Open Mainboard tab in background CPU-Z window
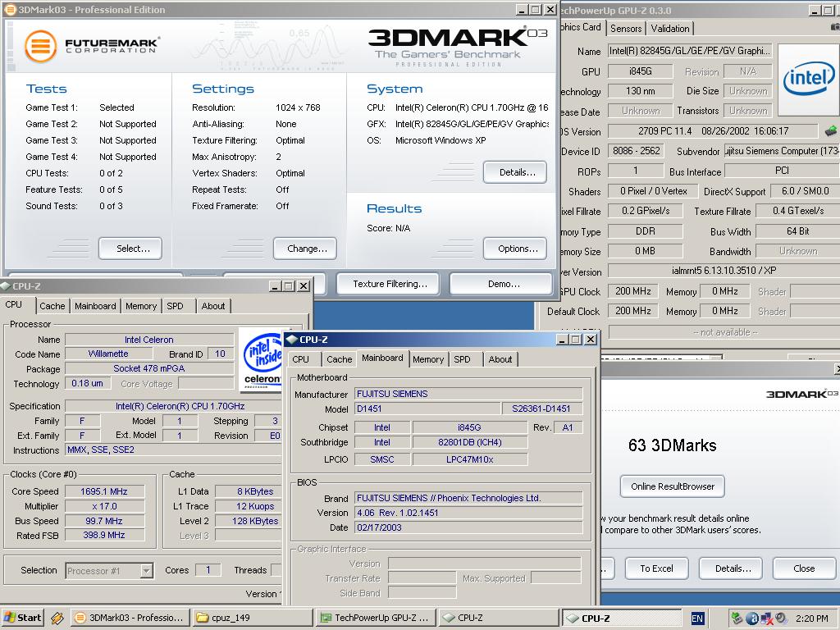840x630 pixels. (95, 306)
